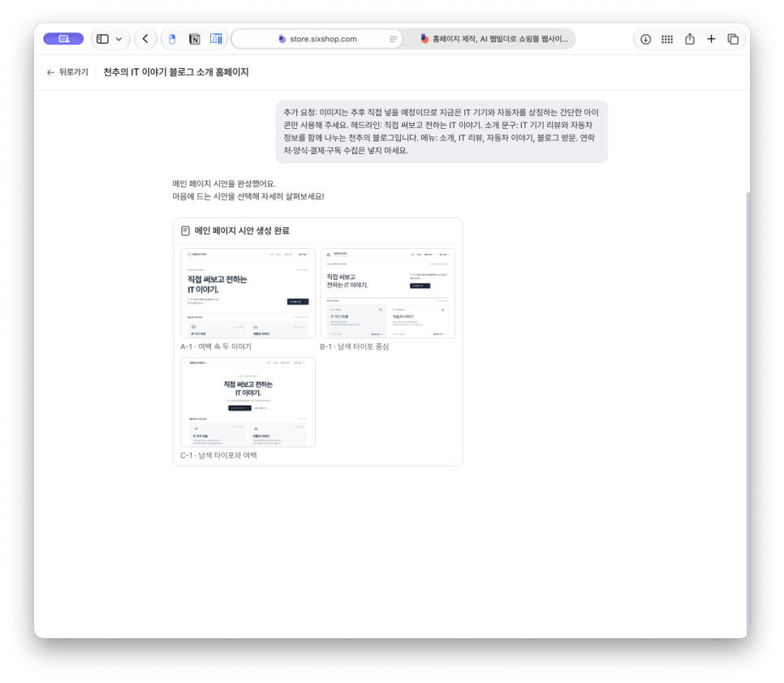The width and height of the screenshot is (784, 683).
Task: Open the Safari downloads icon
Action: [645, 39]
